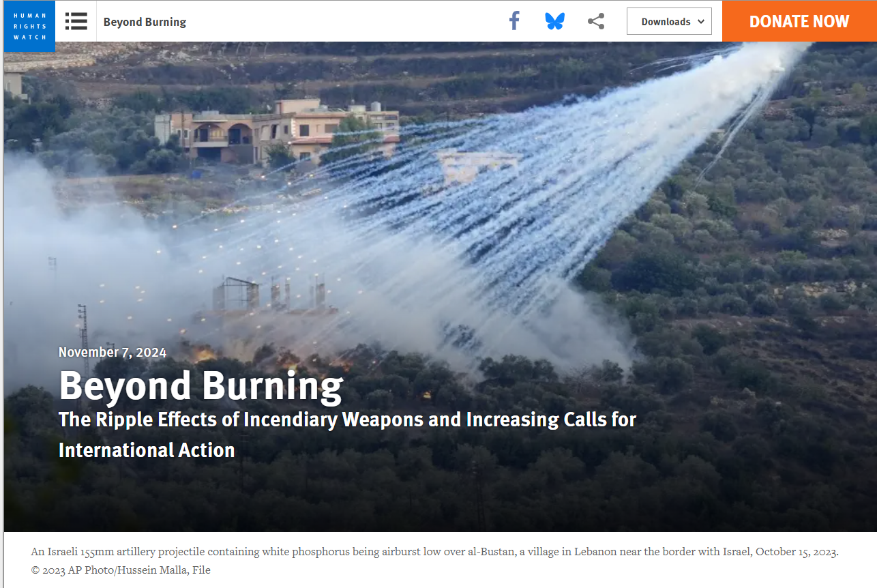The image size is (877, 588).
Task: Open the generic share options icon
Action: pos(596,21)
